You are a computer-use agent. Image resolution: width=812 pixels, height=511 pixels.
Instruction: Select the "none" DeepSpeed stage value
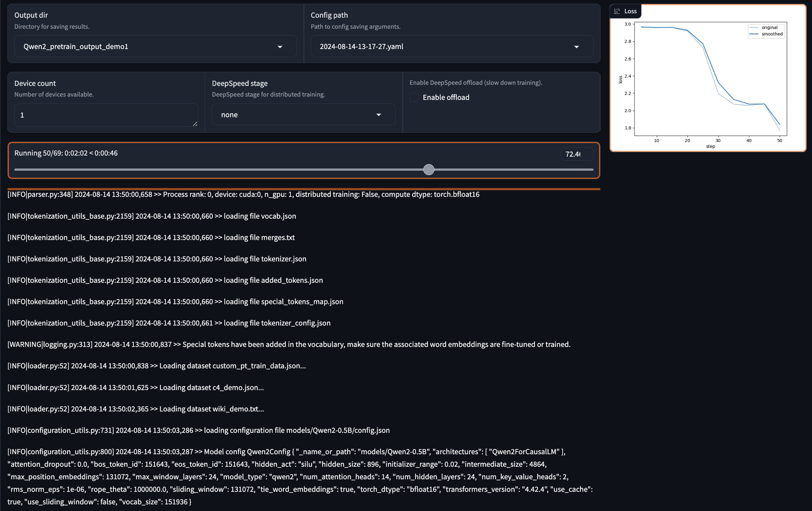(229, 115)
